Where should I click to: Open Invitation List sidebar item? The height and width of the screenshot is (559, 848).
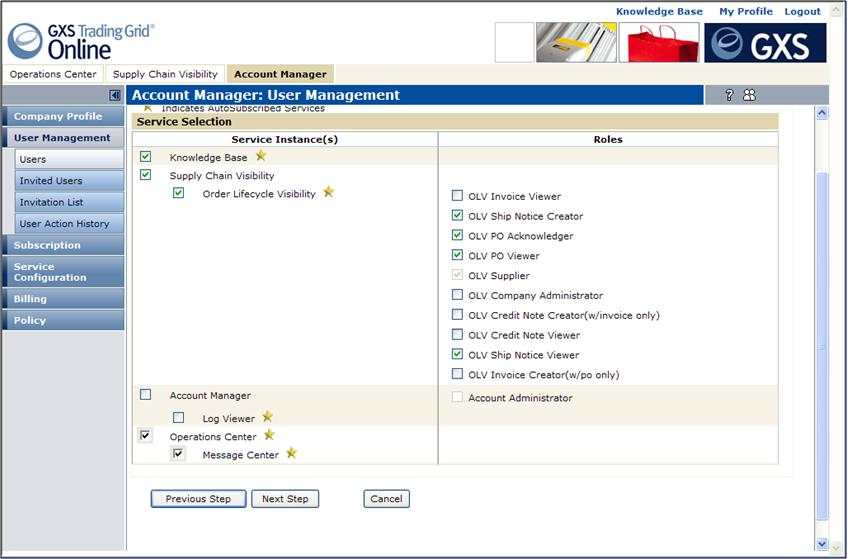click(69, 202)
